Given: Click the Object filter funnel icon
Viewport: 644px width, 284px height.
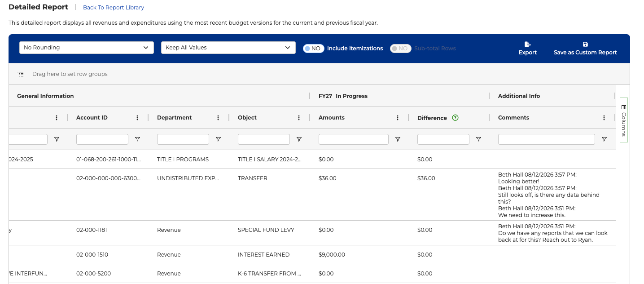Looking at the screenshot, I should pos(299,139).
